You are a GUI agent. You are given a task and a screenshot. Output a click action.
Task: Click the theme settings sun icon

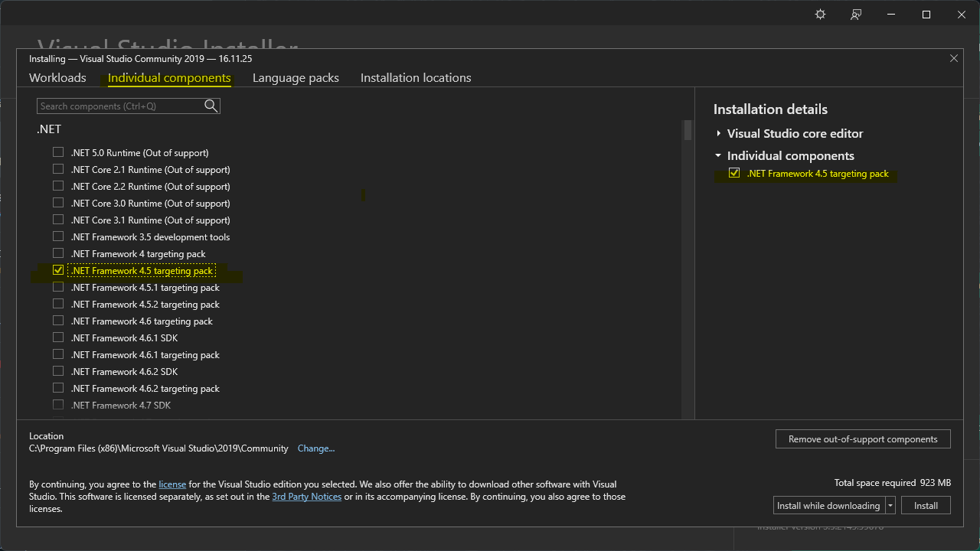[820, 15]
